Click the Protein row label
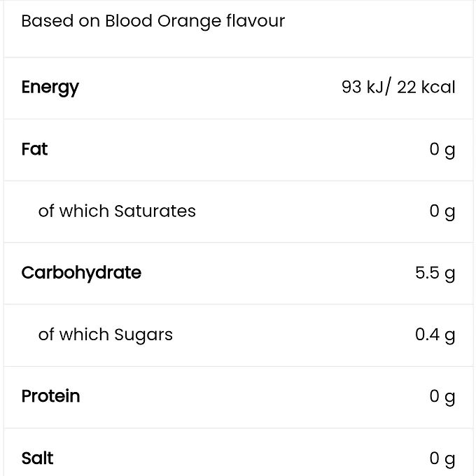The height and width of the screenshot is (476, 476). click(x=50, y=396)
